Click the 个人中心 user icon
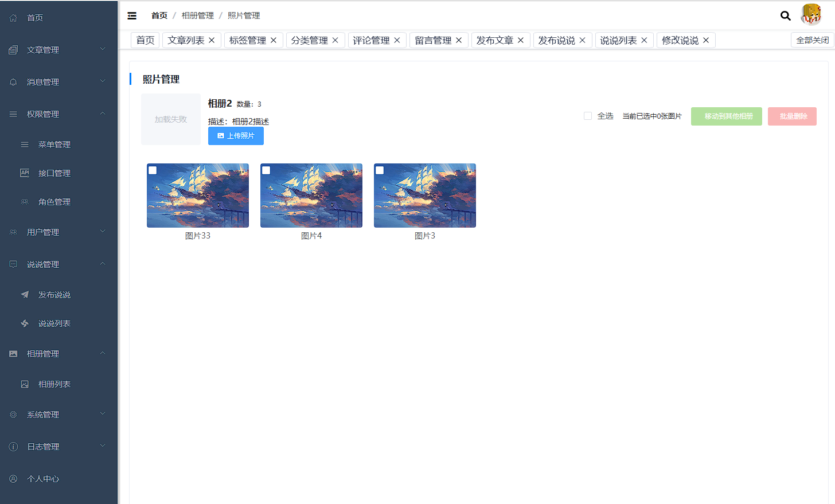 coord(13,479)
